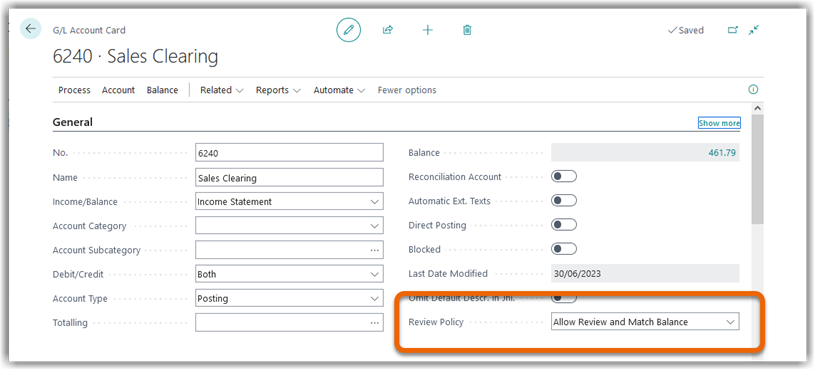
Task: Open card in new window icon
Action: coord(732,30)
